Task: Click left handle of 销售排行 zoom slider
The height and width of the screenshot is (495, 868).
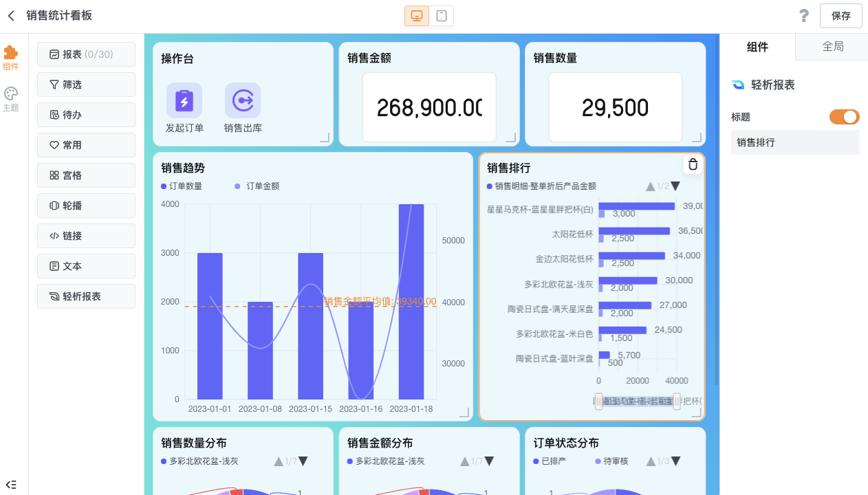Action: tap(598, 401)
